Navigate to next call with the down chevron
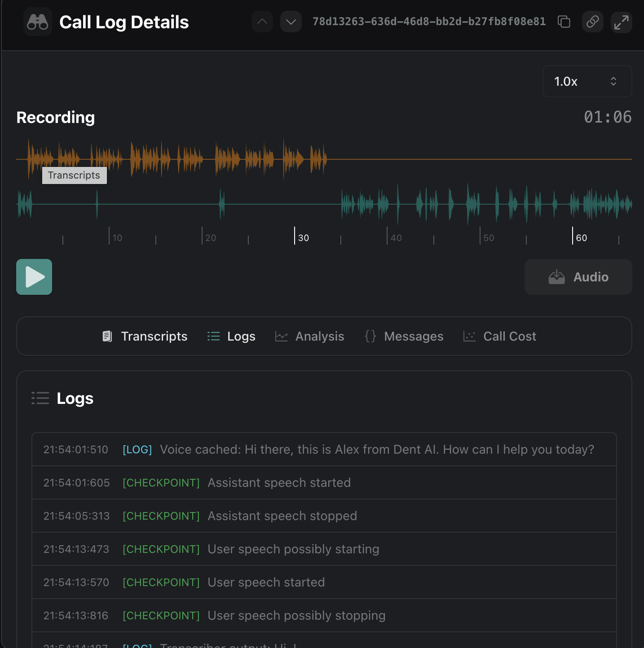The image size is (644, 648). coord(291,22)
